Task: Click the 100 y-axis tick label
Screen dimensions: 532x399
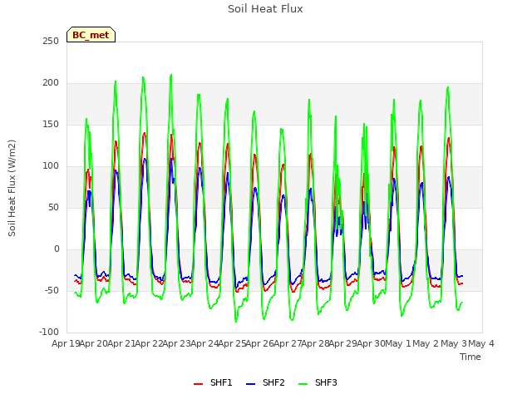Action: [x=51, y=166]
